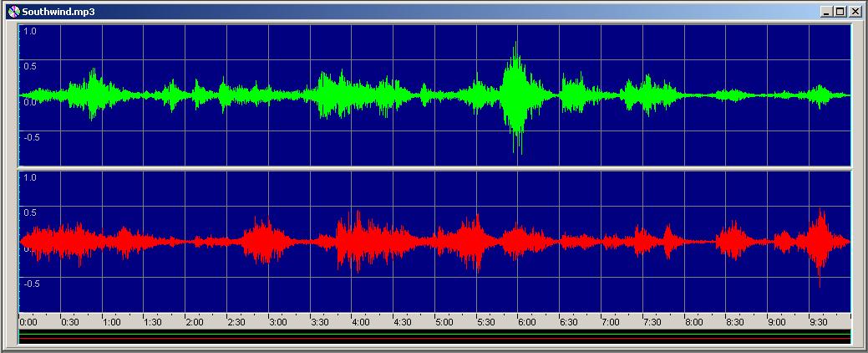This screenshot has height=353, width=868.
Task: Click the divider between green and red channels
Action: (434, 169)
